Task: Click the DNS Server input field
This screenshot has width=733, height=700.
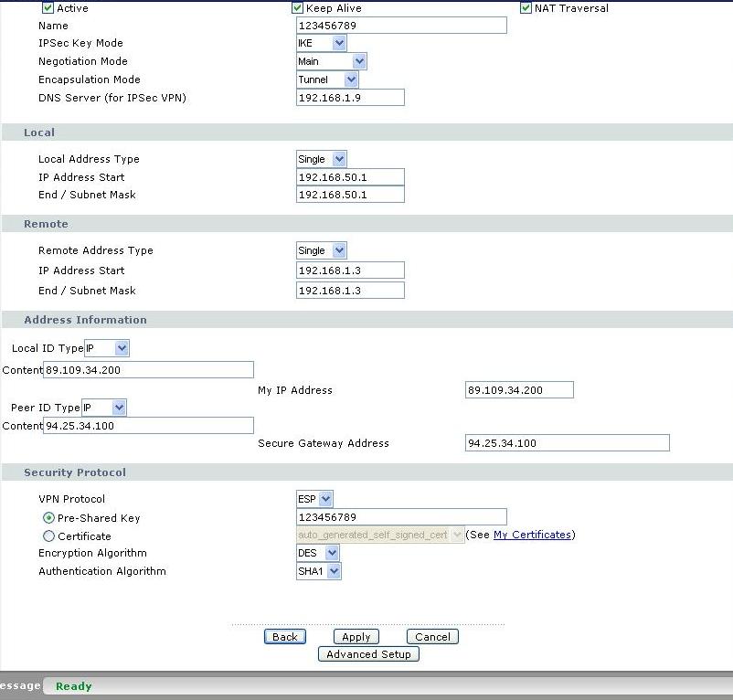Action: tap(350, 98)
